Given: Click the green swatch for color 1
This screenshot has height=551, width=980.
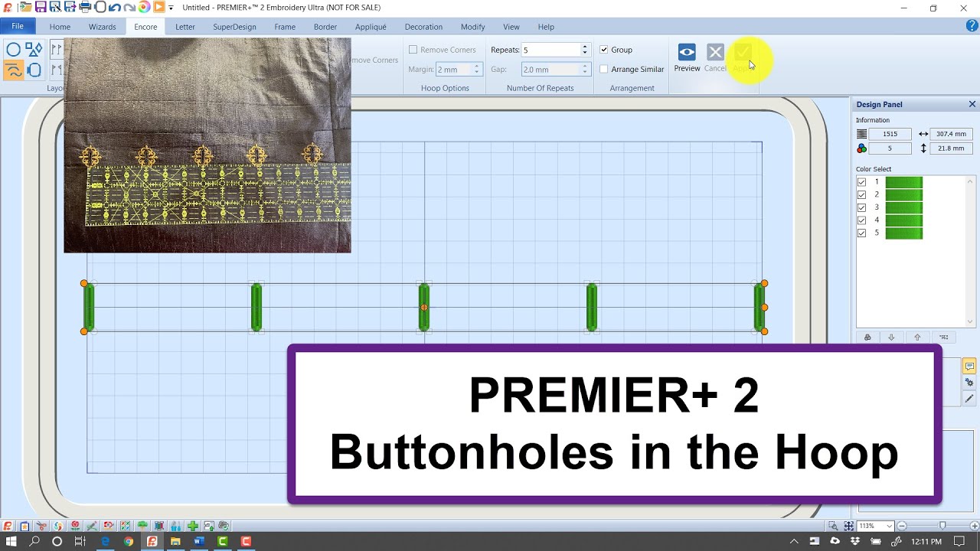Looking at the screenshot, I should (x=904, y=182).
